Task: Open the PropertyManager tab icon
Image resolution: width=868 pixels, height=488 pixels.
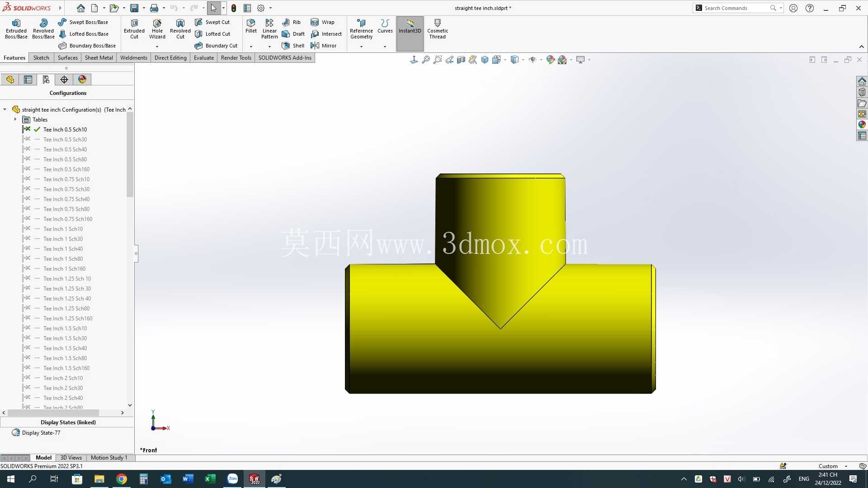Action: point(28,80)
